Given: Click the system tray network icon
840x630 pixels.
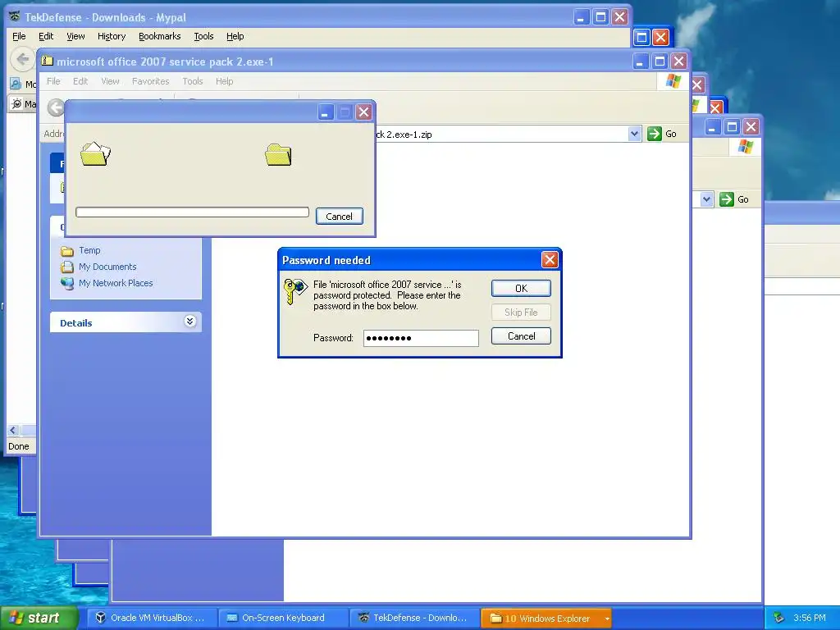Looking at the screenshot, I should click(x=779, y=619).
